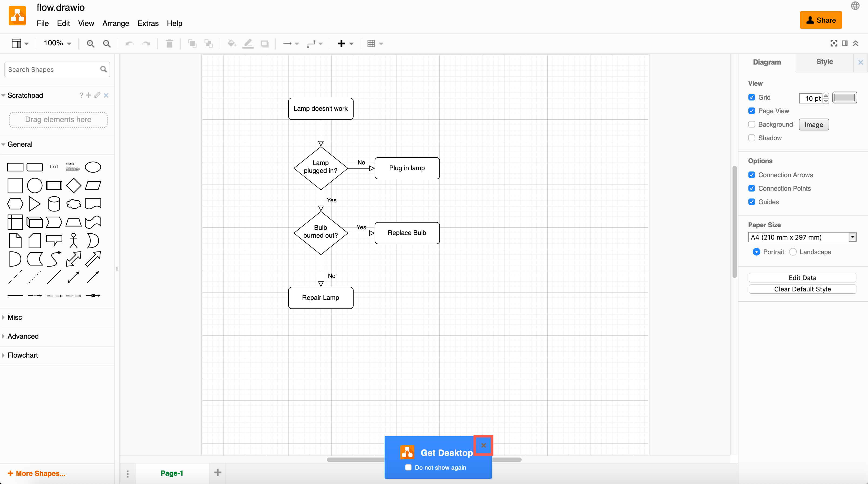Click the Line color icon
Image resolution: width=868 pixels, height=484 pixels.
248,43
